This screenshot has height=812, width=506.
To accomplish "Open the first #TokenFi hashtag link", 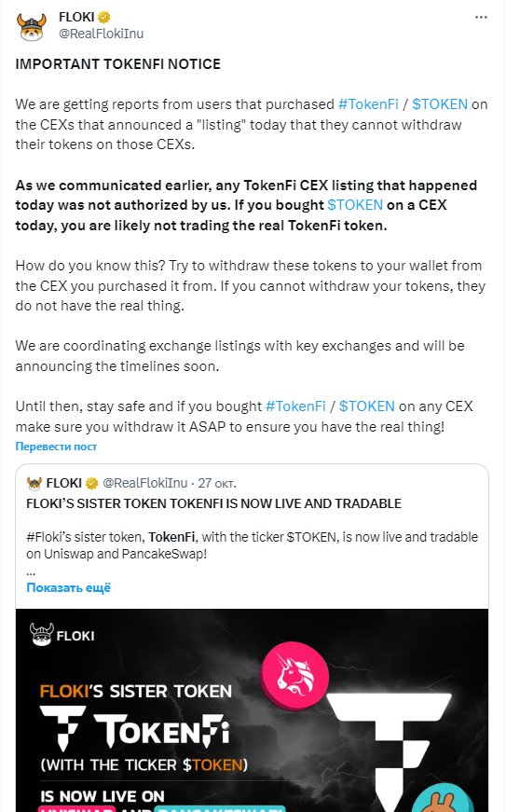I will (368, 104).
